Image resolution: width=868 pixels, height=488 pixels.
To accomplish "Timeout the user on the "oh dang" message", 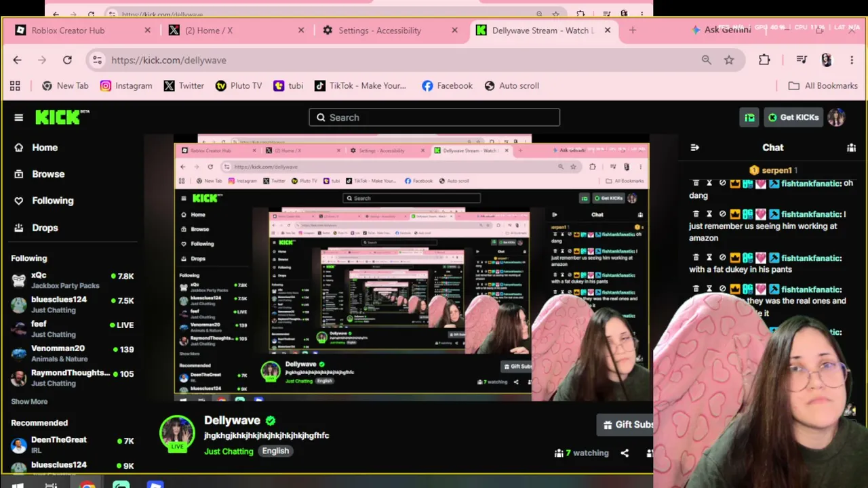I will [x=709, y=183].
